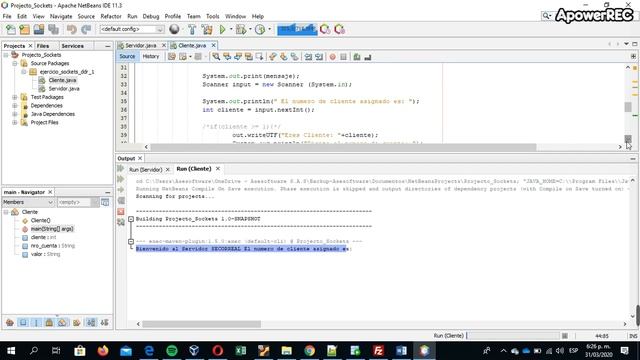Toggle Show Inherited Members filter icon
Screen dimensions: 640x360
[x=10, y=322]
